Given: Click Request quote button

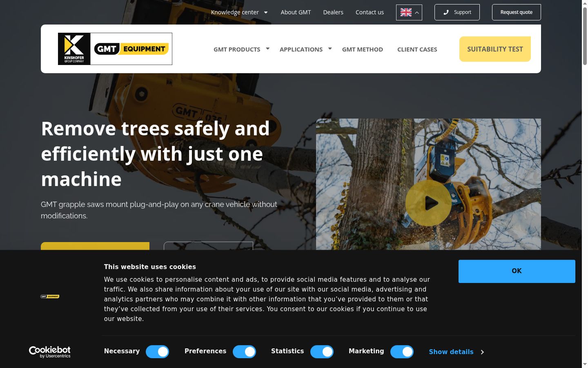Looking at the screenshot, I should coord(517,12).
